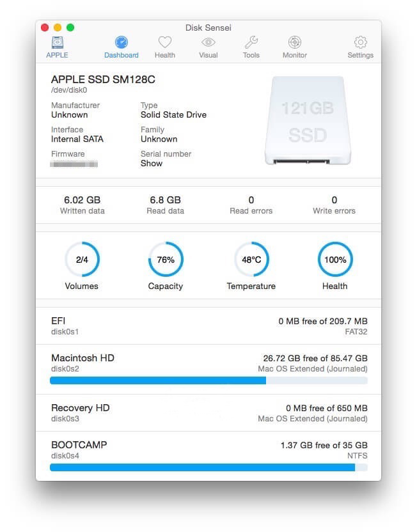Select the EFI volume row
The height and width of the screenshot is (532, 417).
(x=208, y=326)
